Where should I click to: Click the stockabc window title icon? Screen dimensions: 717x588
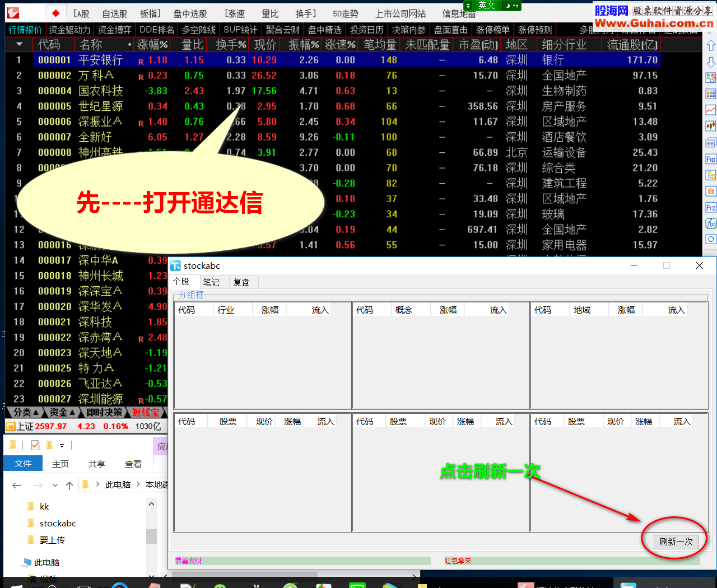176,265
